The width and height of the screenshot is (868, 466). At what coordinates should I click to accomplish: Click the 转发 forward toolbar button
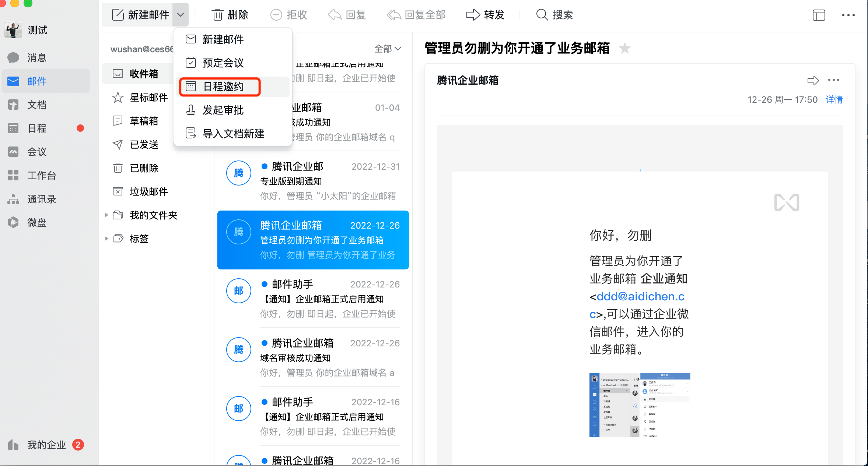point(485,15)
